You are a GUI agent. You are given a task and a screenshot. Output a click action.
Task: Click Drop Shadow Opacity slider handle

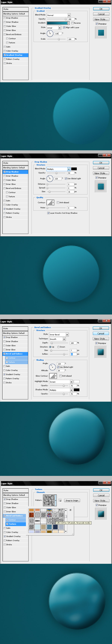click(x=56, y=173)
